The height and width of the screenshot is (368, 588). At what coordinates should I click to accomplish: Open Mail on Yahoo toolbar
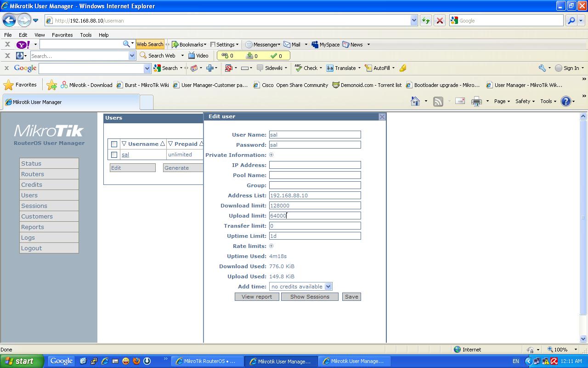point(292,45)
